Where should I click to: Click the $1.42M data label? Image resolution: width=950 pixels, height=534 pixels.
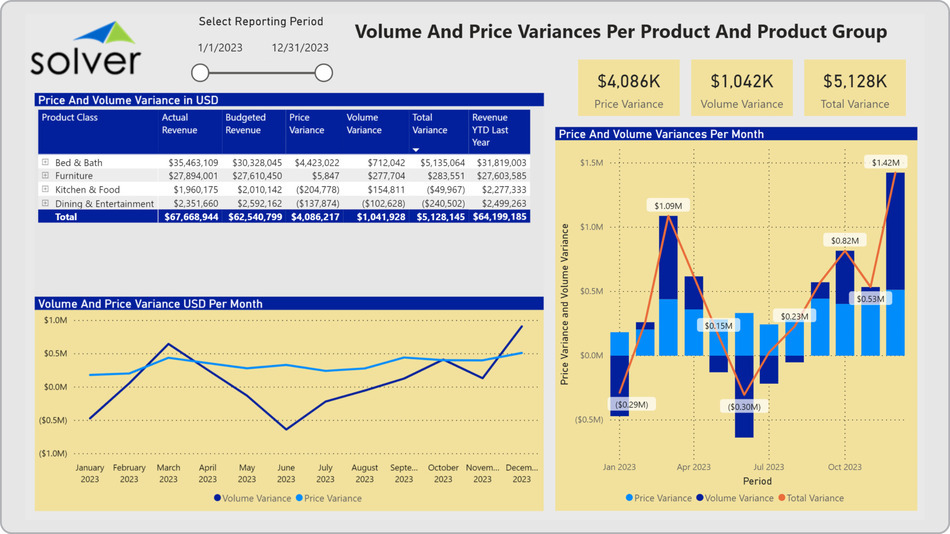click(885, 162)
